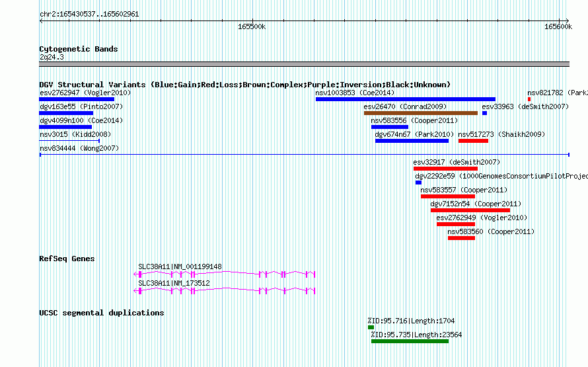Image resolution: width=588 pixels, height=367 pixels.
Task: Select the nsv1003853 (Coe2014) gain bar
Action: click(x=406, y=99)
